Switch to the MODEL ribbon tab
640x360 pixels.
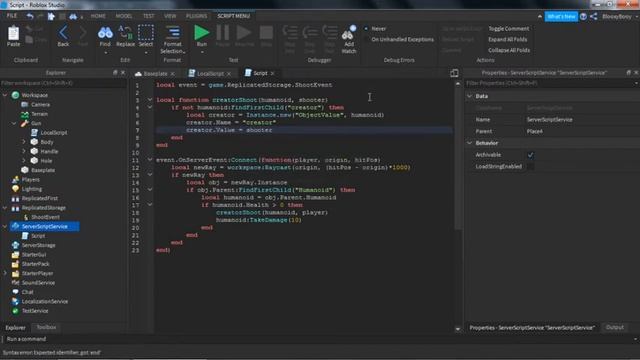124,16
